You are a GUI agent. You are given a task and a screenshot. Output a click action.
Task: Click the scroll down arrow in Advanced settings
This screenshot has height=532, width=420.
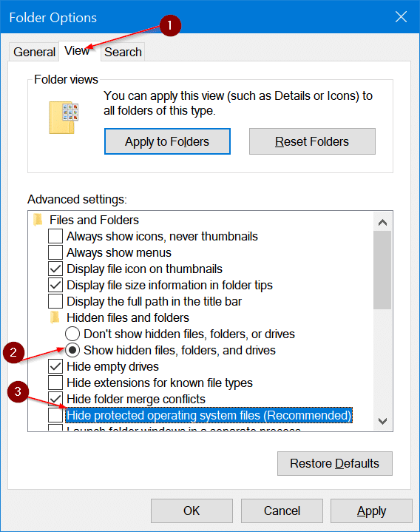[x=382, y=421]
